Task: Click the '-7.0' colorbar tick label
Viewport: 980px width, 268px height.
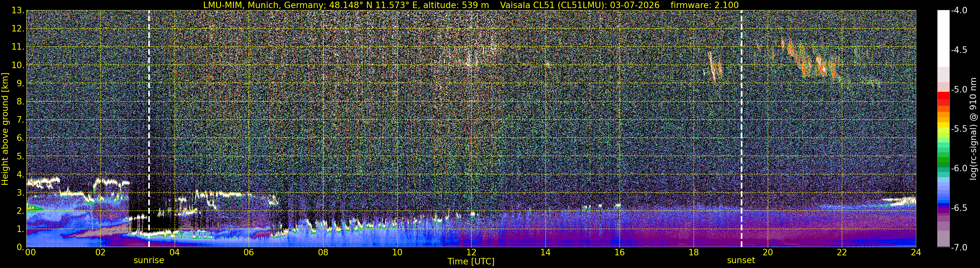Action: coord(959,247)
